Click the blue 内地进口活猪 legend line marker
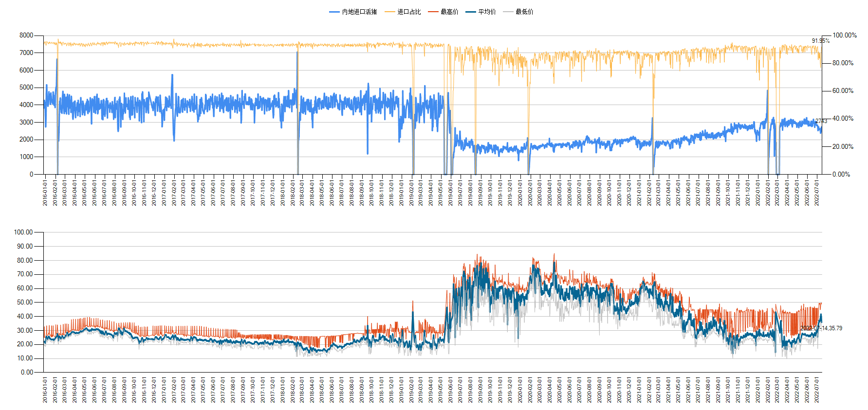Screen dimensions: 868x410 334,12
